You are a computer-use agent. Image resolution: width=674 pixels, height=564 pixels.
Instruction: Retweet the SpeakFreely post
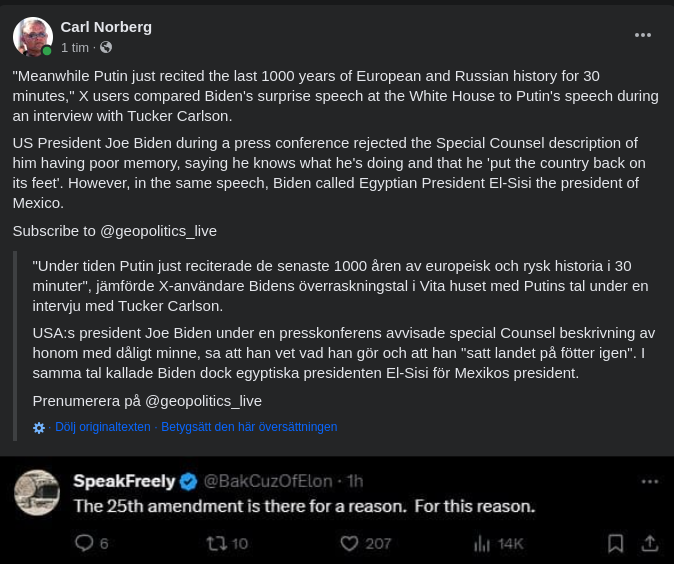tap(217, 543)
